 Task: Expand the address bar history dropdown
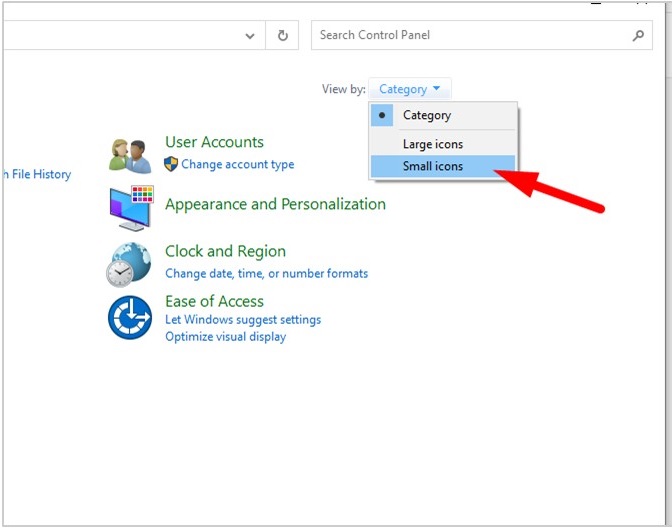click(250, 35)
